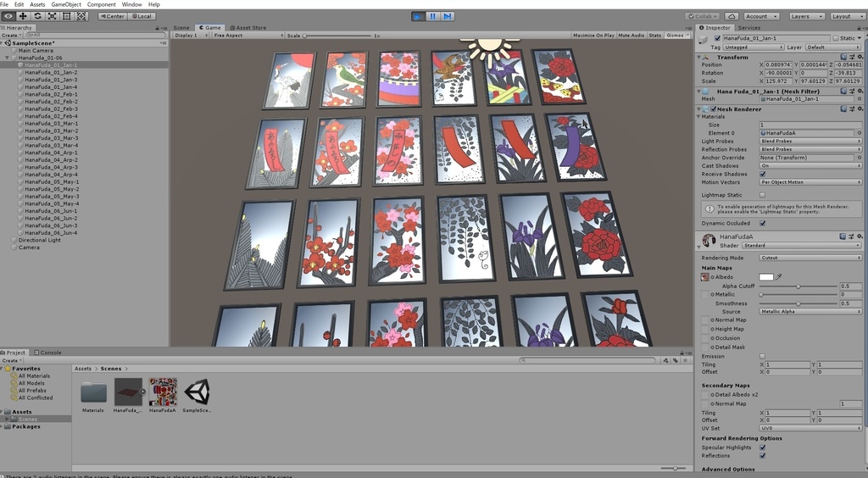Open the Rendering Mode dropdown
The width and height of the screenshot is (868, 478).
pyautogui.click(x=810, y=258)
